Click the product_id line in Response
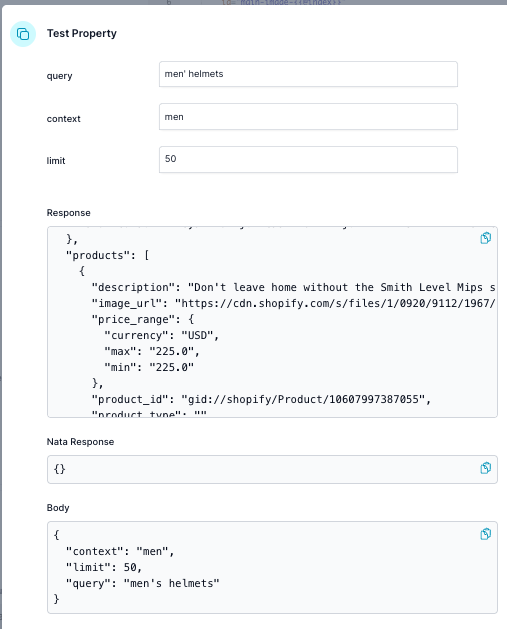This screenshot has width=507, height=629. point(261,400)
